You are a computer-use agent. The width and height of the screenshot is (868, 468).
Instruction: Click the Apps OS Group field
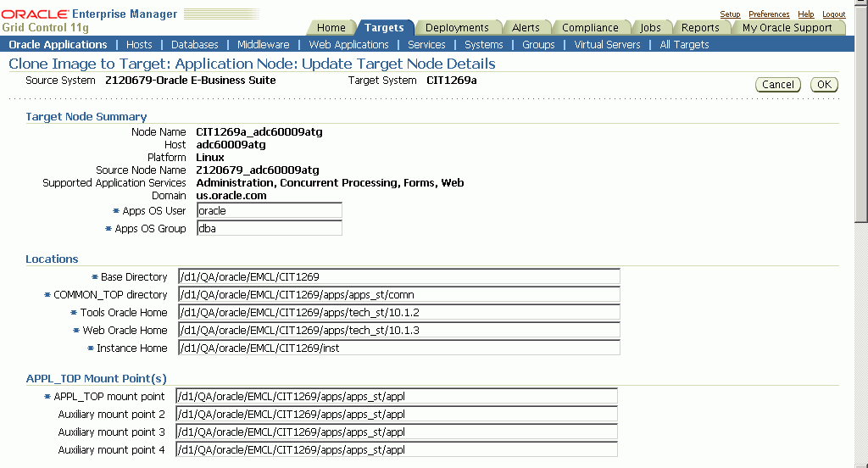pyautogui.click(x=270, y=228)
